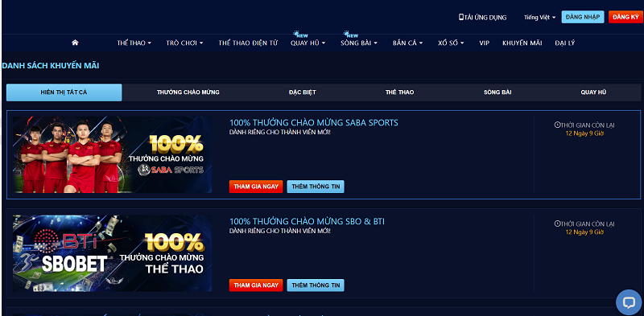The image size is (644, 316).
Task: Expand the QUAY HŨ navigation menu
Action: pos(308,43)
